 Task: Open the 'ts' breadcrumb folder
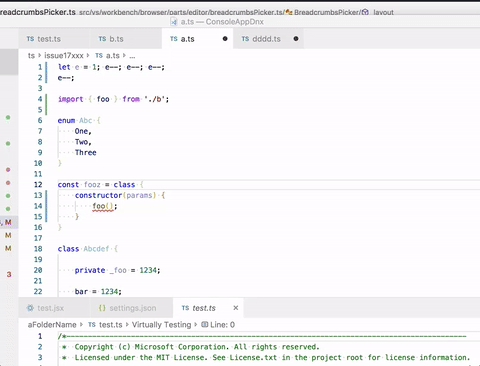coord(31,56)
